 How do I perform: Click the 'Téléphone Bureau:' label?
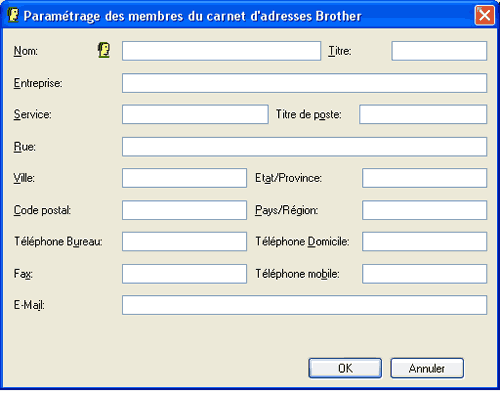click(58, 241)
